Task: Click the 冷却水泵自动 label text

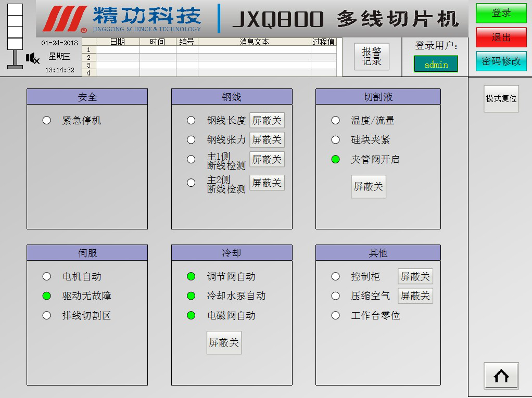Action: [236, 296]
